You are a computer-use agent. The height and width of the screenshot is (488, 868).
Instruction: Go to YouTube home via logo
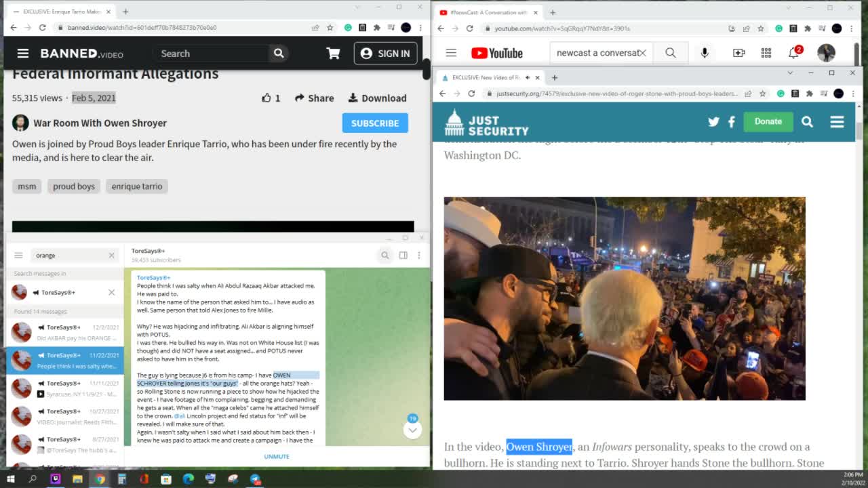[497, 53]
